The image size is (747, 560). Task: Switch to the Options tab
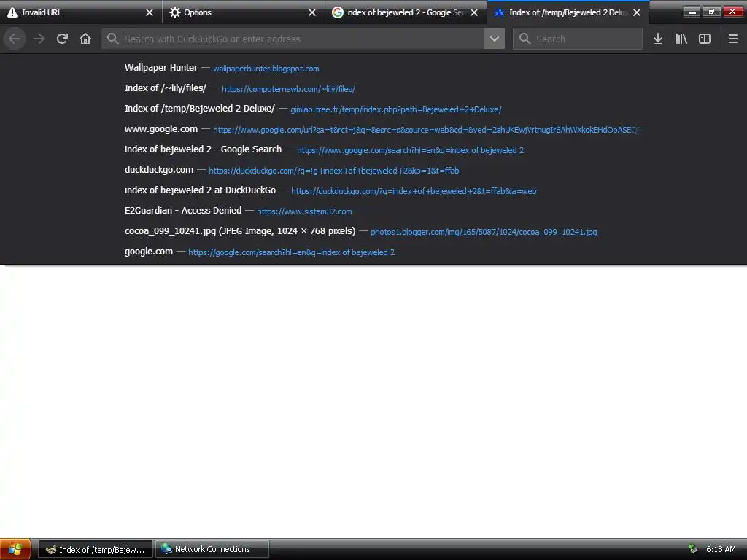243,12
